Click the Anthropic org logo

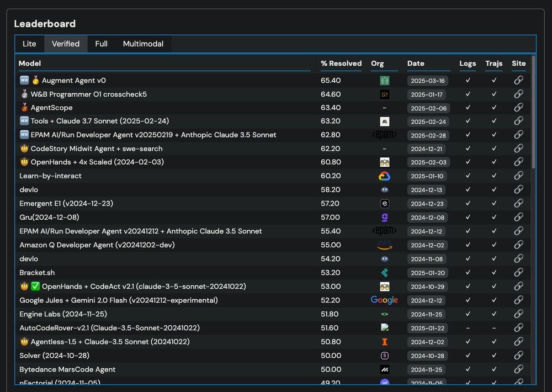pyautogui.click(x=384, y=121)
